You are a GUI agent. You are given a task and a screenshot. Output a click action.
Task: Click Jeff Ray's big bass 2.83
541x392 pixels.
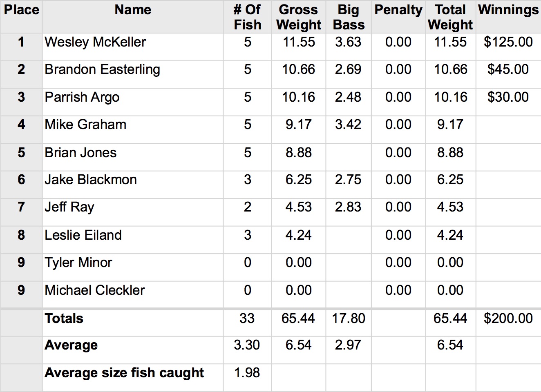pyautogui.click(x=348, y=207)
